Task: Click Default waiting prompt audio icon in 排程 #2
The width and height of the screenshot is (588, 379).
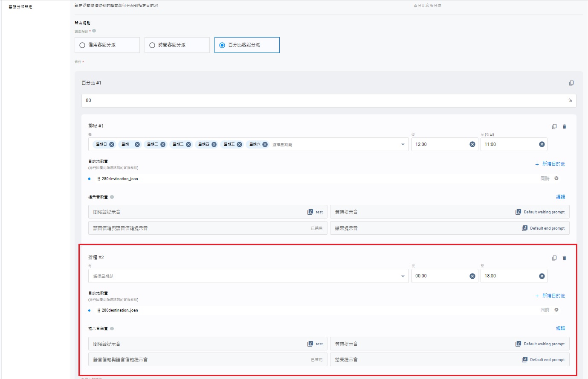Action: [518, 344]
